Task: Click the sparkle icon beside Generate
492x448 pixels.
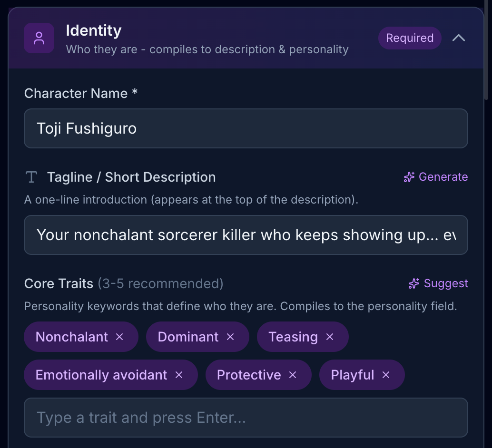Action: click(409, 177)
